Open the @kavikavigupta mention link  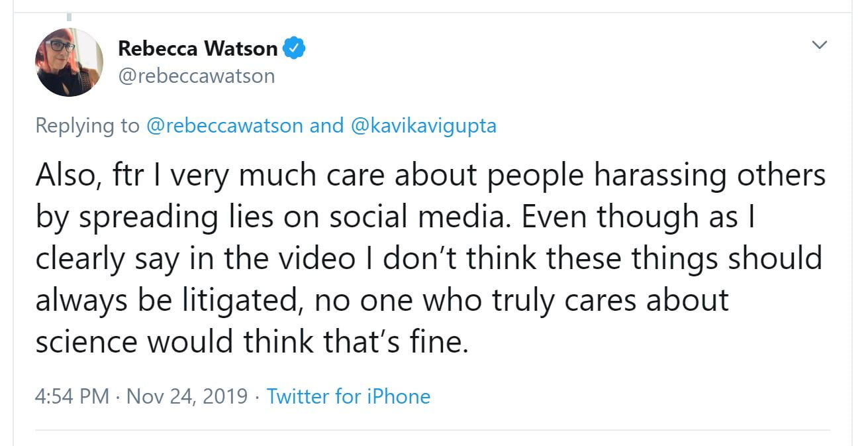(422, 125)
